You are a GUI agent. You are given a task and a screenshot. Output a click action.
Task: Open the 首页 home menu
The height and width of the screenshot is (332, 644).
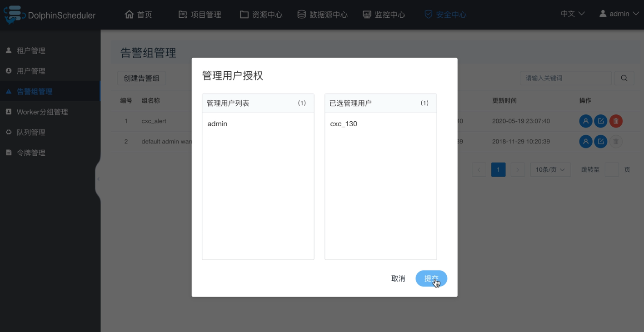point(139,15)
